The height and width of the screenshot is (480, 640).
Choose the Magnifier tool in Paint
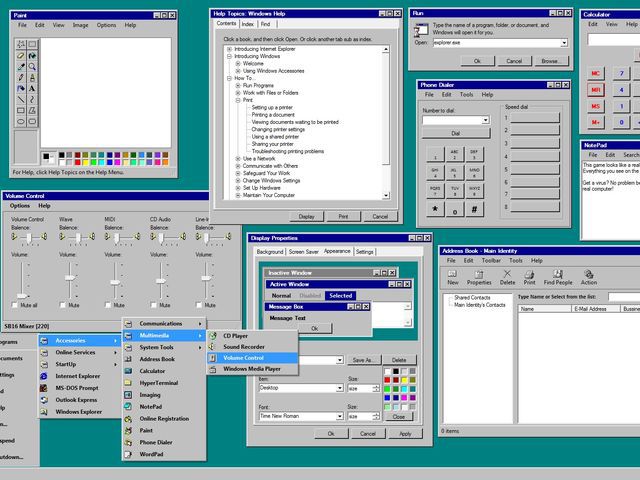pos(32,66)
